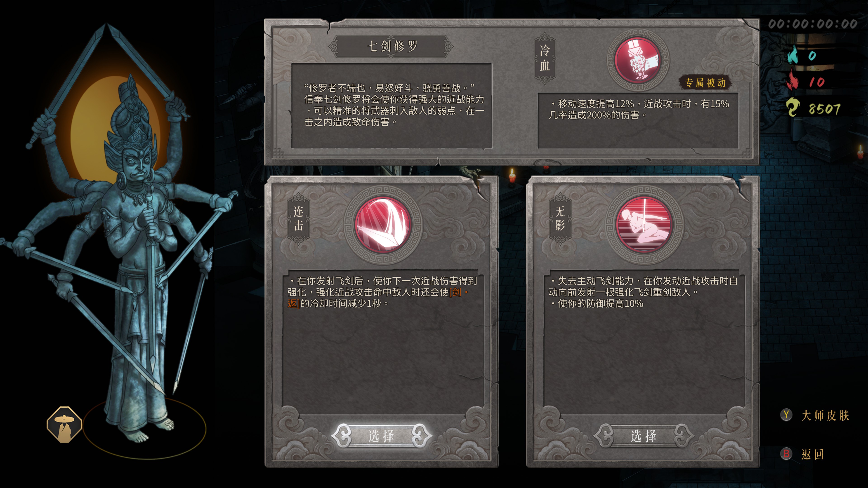Image resolution: width=868 pixels, height=488 pixels.
Task: Click the blue flame currency icon
Action: (793, 54)
